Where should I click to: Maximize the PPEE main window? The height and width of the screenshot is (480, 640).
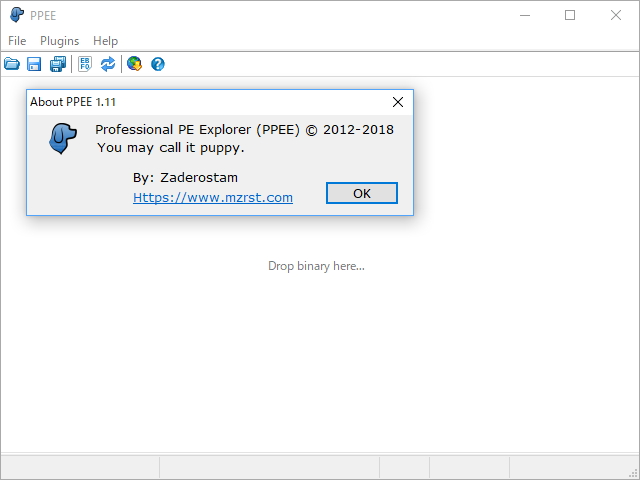tap(570, 16)
